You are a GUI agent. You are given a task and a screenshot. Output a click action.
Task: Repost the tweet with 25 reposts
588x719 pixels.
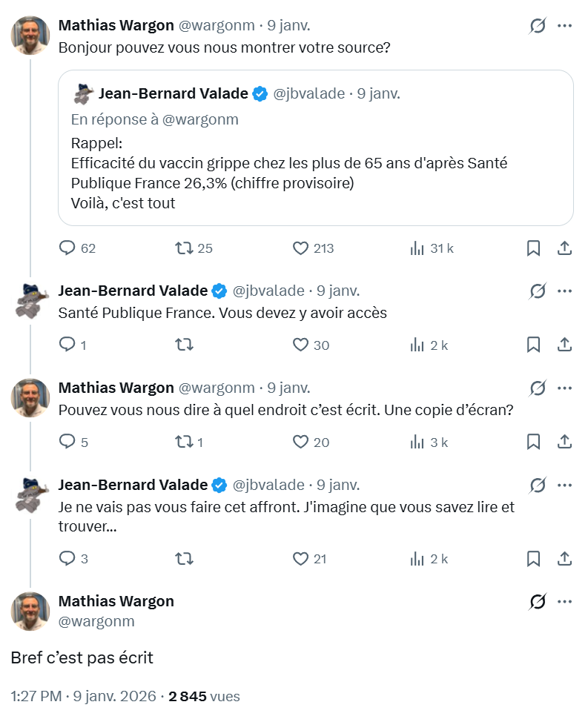183,248
